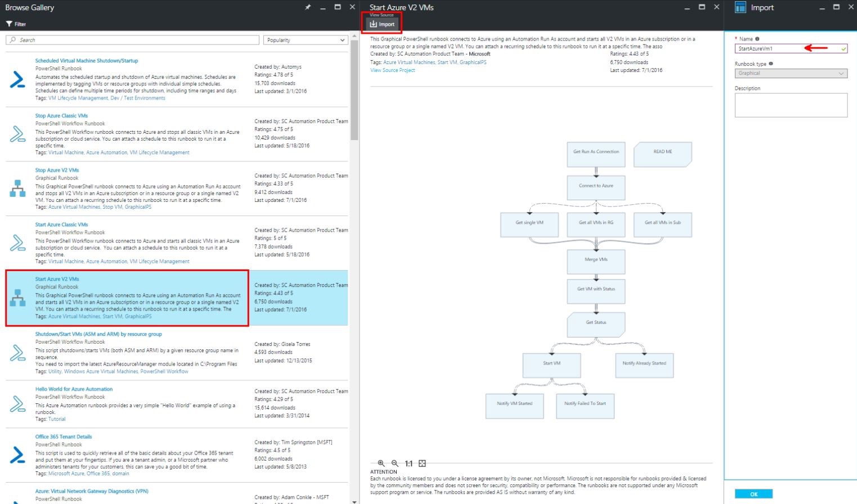Minimize the Import blade
The height and width of the screenshot is (504, 857).
pyautogui.click(x=822, y=7)
